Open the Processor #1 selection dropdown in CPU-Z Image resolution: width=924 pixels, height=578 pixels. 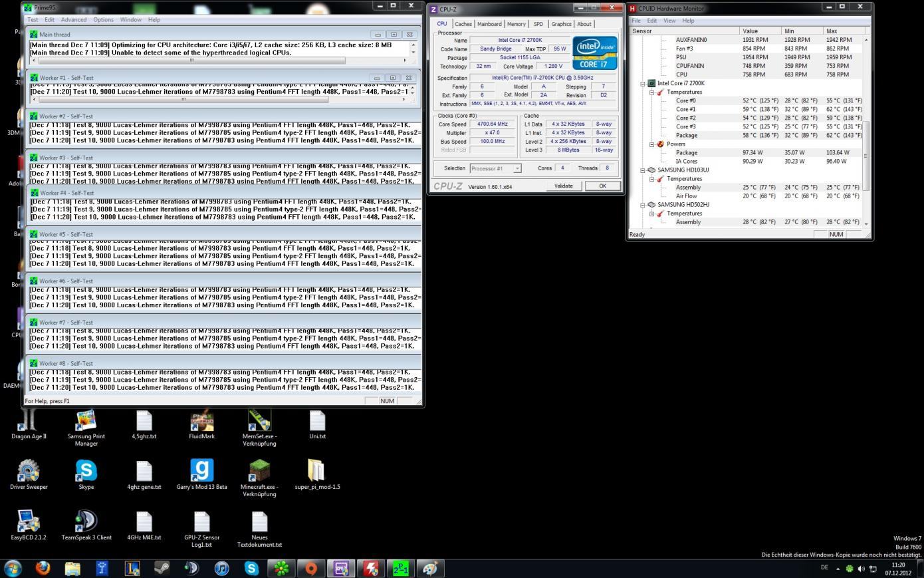[x=496, y=168]
